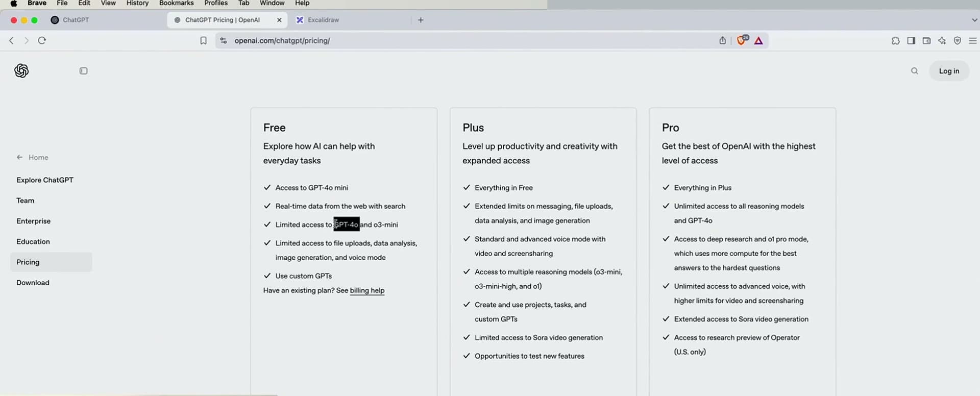Open the Brave application menu
This screenshot has height=396, width=980.
37,3
